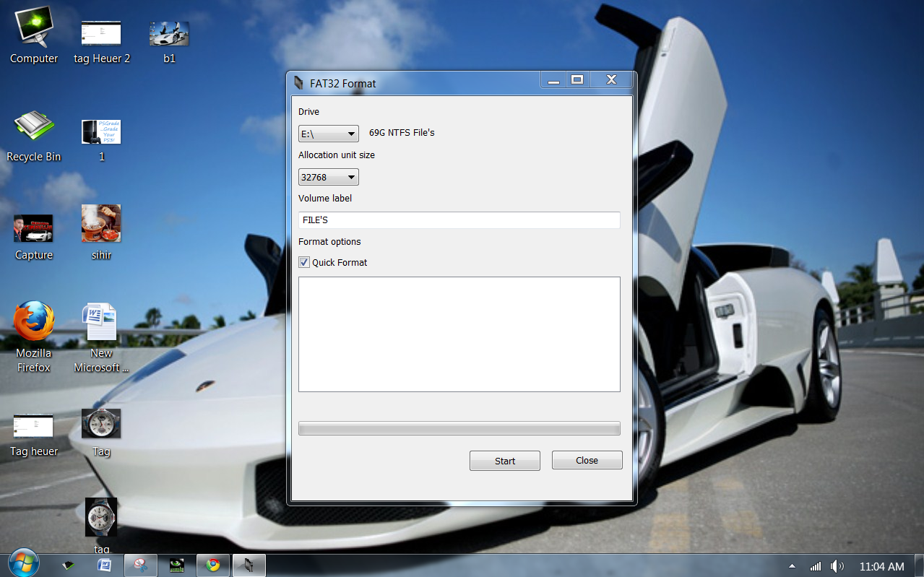
Task: Uncheck the Quick Format option
Action: pos(304,262)
